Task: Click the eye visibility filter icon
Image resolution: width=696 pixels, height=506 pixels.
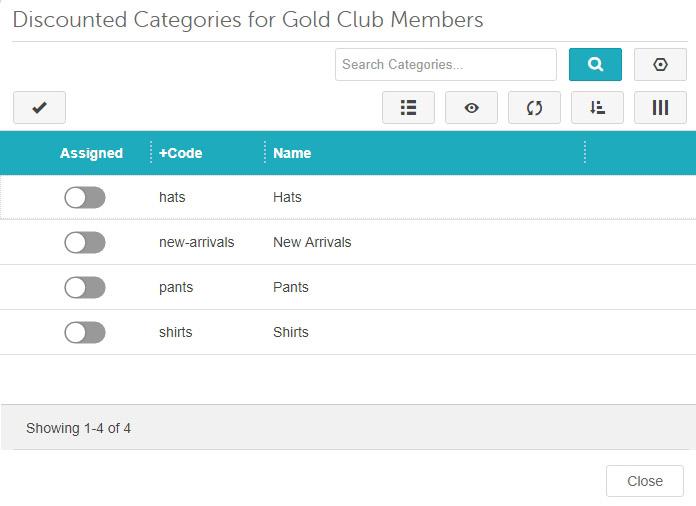Action: [471, 107]
